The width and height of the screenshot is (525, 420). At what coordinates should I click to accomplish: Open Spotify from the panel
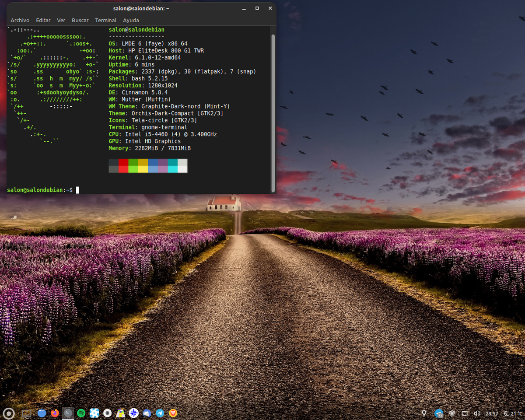coord(81,413)
